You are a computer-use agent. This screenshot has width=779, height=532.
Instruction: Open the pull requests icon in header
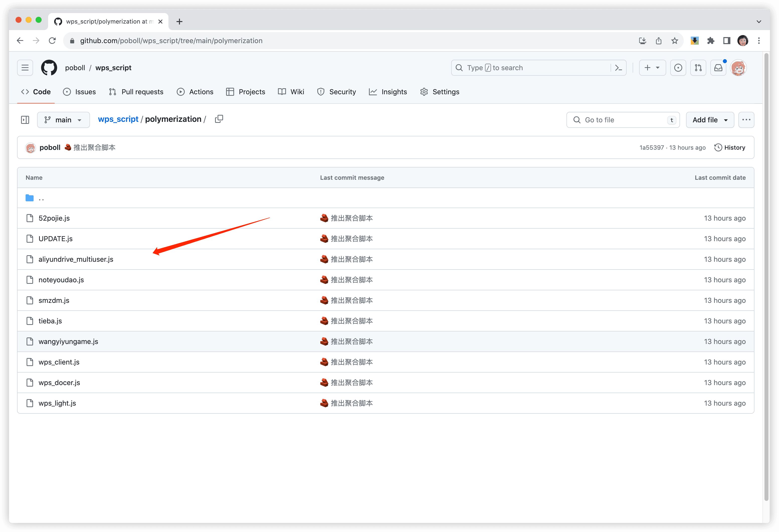(x=698, y=68)
